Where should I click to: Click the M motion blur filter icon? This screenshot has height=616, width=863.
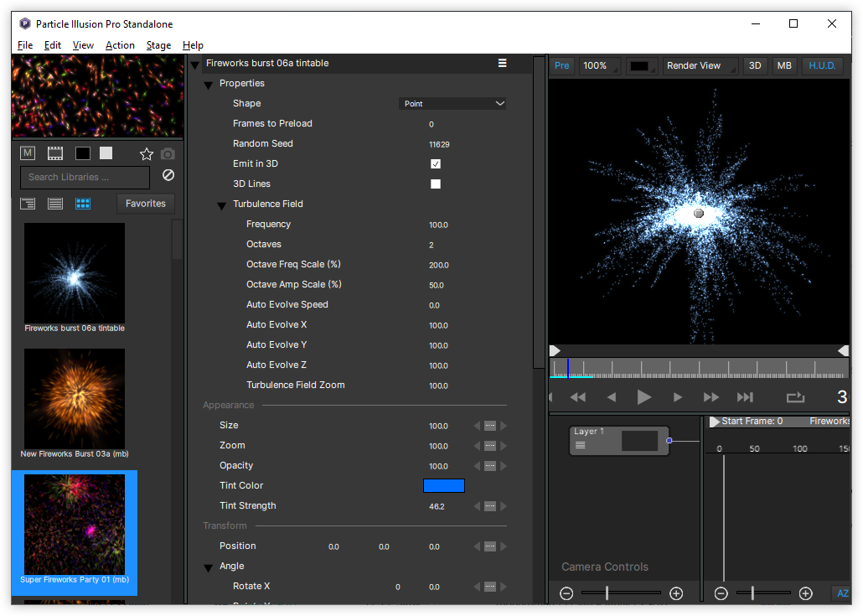pyautogui.click(x=28, y=153)
